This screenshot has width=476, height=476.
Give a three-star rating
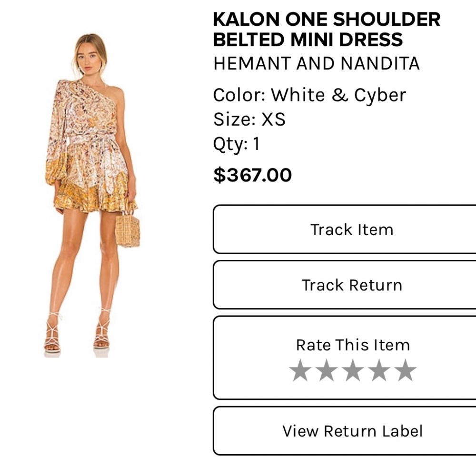point(353,370)
